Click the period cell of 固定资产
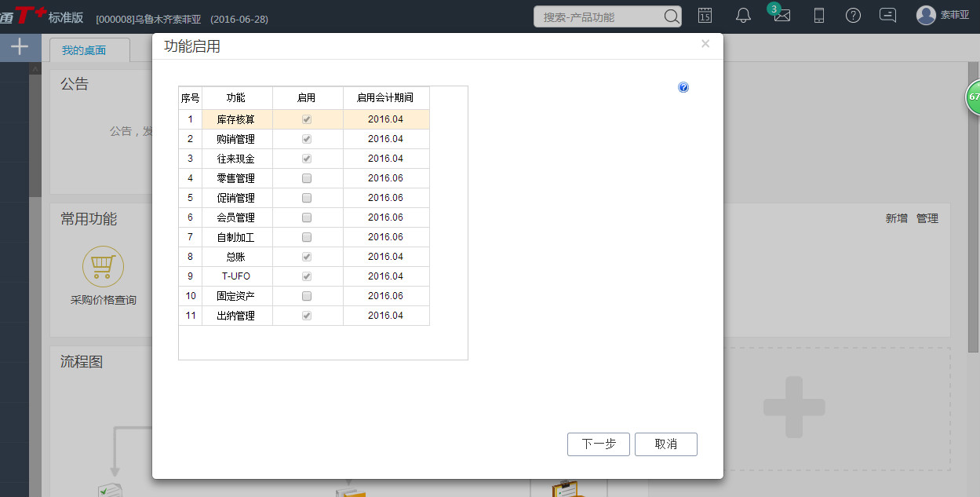The width and height of the screenshot is (980, 497). point(386,296)
